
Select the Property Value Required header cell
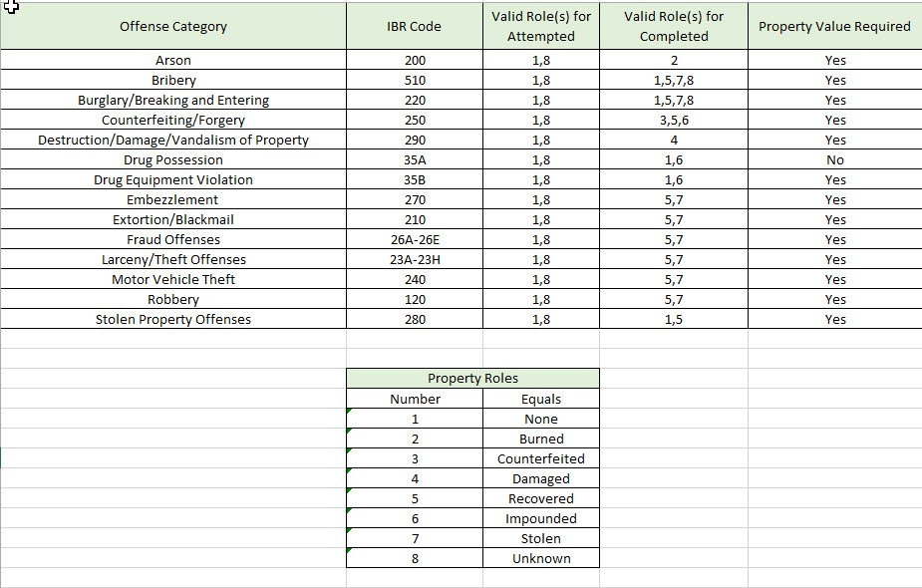(x=834, y=27)
